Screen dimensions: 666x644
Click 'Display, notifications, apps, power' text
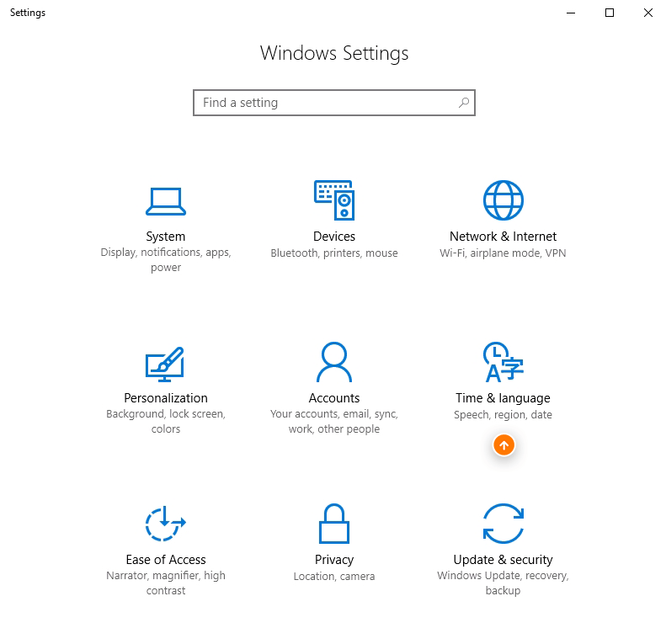pyautogui.click(x=166, y=260)
